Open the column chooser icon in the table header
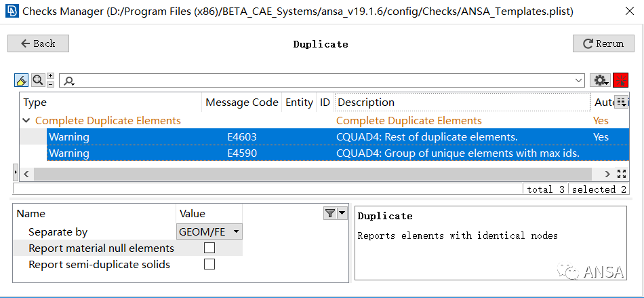644x298 pixels. [621, 103]
